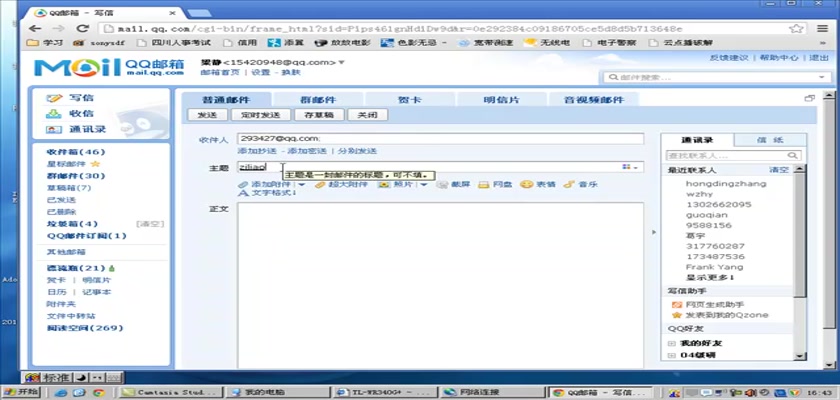This screenshot has height=400, width=840.
Task: Expand the 照片 dropdown arrow
Action: tap(423, 184)
